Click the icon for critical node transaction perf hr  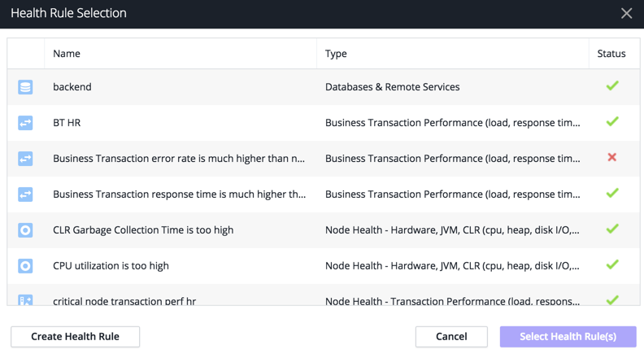coord(25,299)
